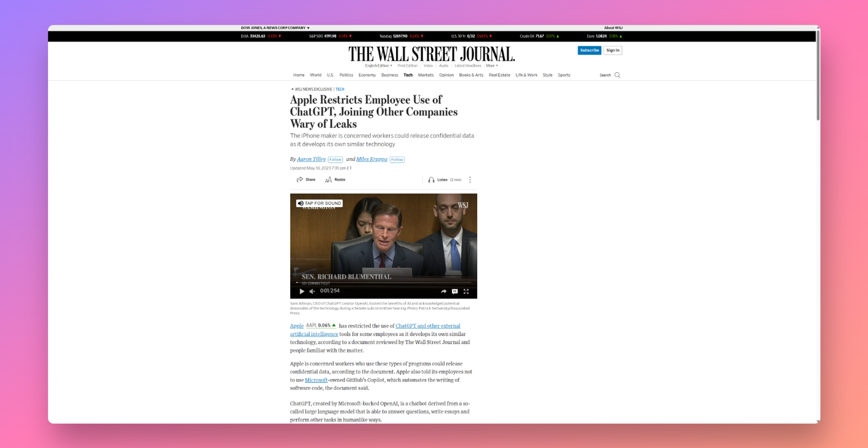Viewport: 868px width, 448px height.
Task: Open Books & Arts section
Action: click(471, 75)
